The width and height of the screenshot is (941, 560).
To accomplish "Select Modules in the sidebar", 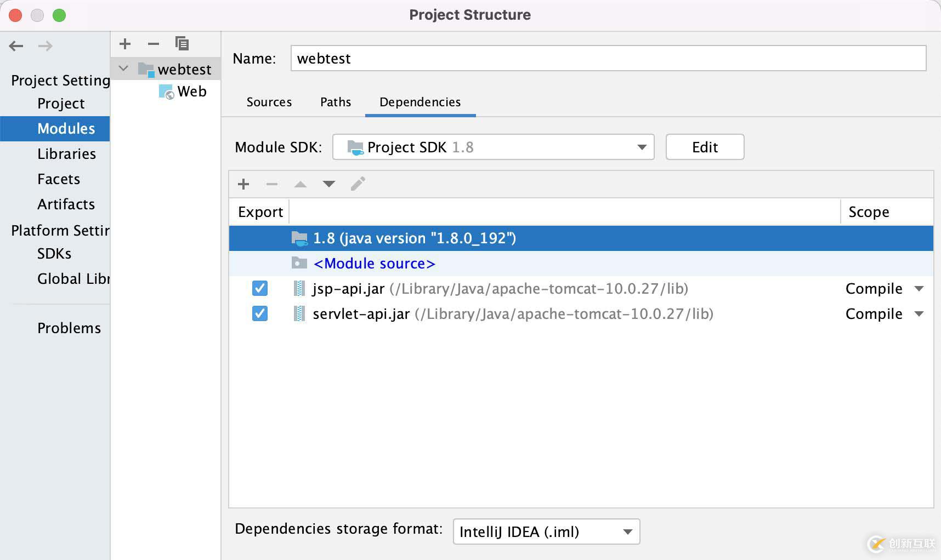I will point(55,129).
